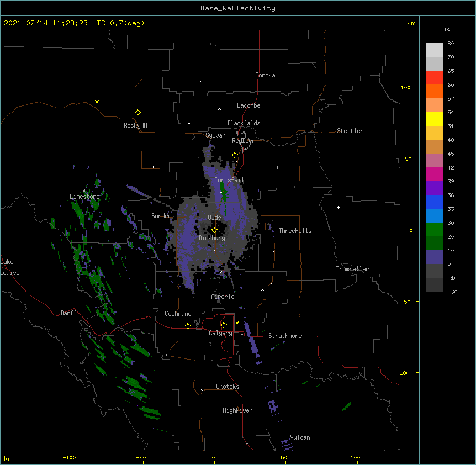Viewport: 476px width, 465px height.
Task: Click the Cochrane label
Action: click(x=178, y=314)
